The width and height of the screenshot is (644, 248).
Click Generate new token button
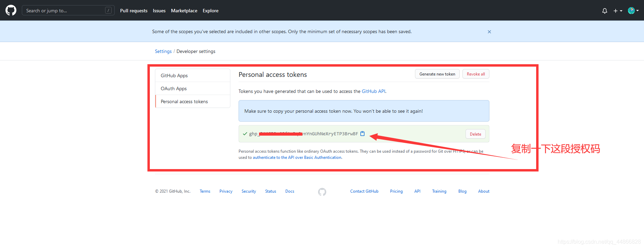click(x=437, y=74)
